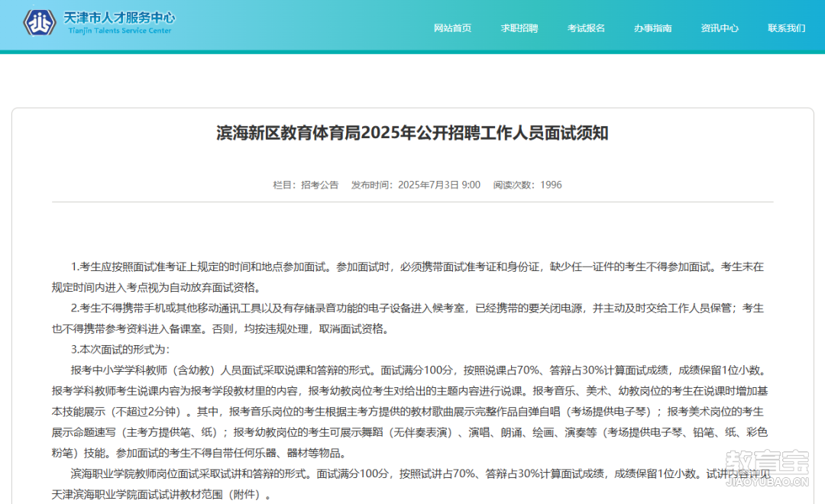825x504 pixels.
Task: Click the line starting 2.考生不得携带手机
Action: pos(417,309)
